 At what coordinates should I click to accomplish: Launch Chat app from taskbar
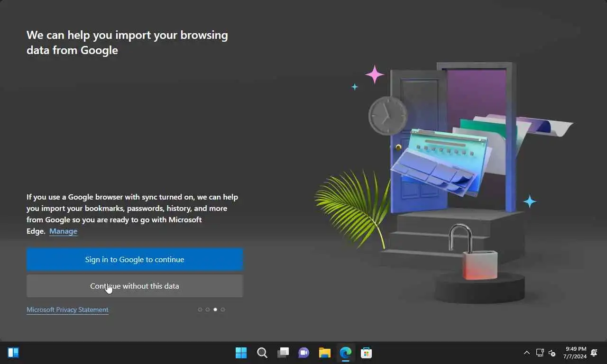(x=304, y=353)
